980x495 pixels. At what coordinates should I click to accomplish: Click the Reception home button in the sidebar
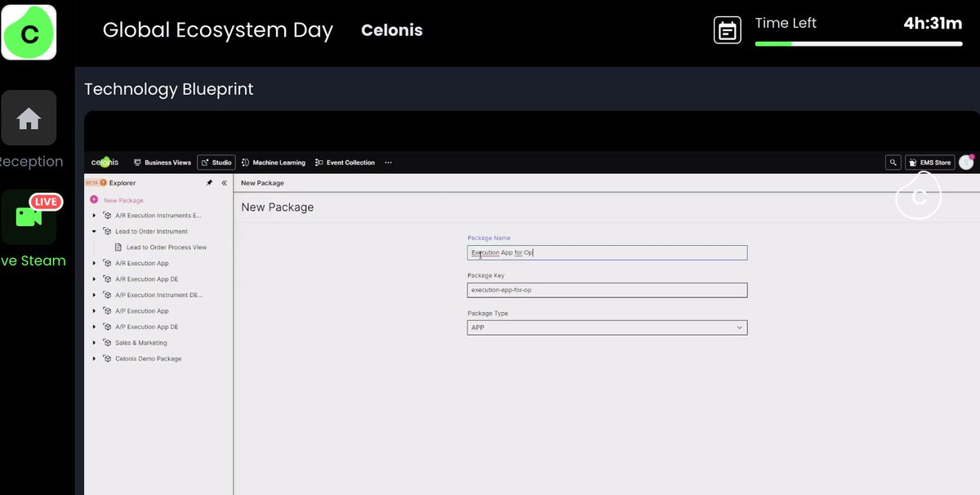[x=29, y=118]
